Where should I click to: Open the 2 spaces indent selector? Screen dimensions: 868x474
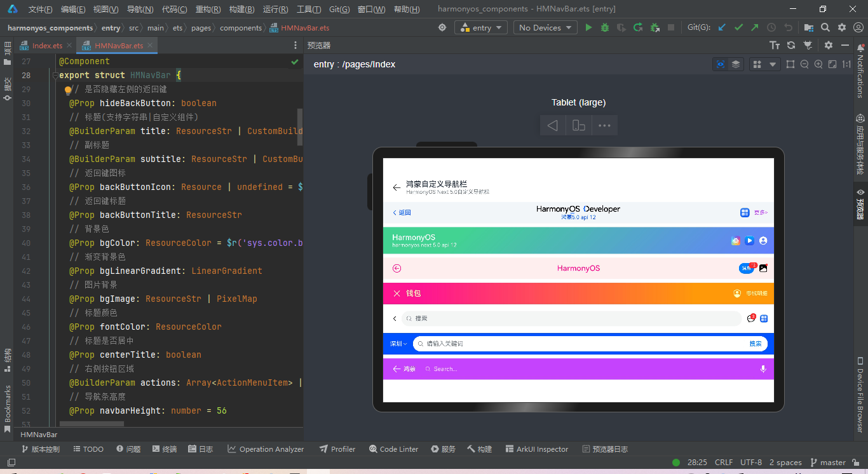tap(785, 463)
